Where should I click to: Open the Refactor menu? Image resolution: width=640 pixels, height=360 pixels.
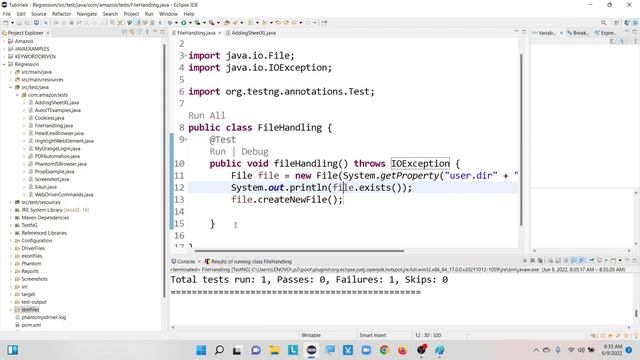click(62, 14)
